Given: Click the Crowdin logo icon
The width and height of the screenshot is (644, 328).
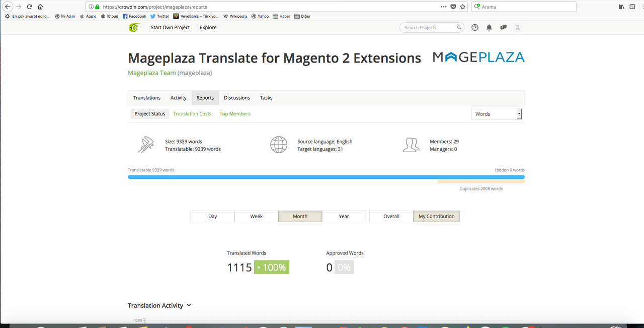Looking at the screenshot, I should click(x=134, y=27).
